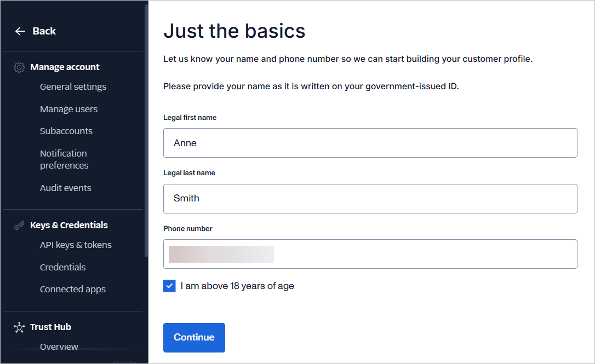This screenshot has width=595, height=364.
Task: Click the Back arrow icon
Action: pos(20,31)
